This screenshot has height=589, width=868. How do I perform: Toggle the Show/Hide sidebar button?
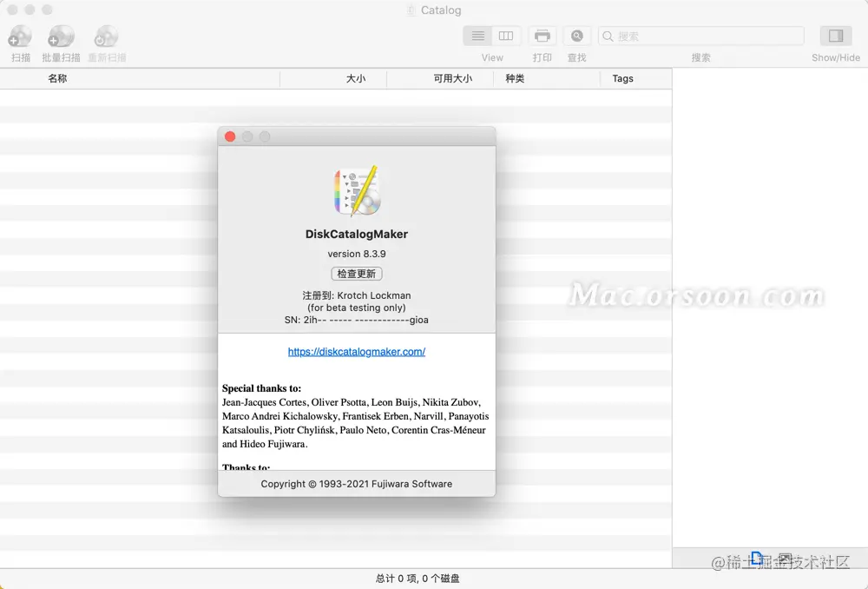coord(836,36)
